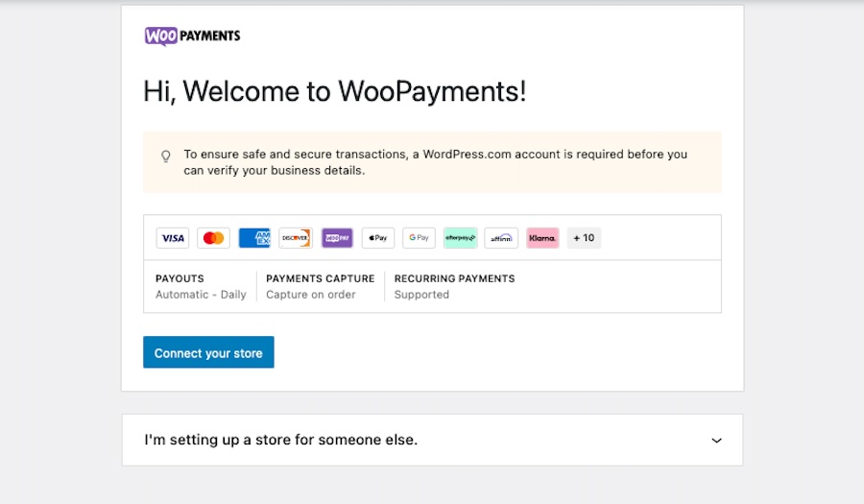This screenshot has width=864, height=504.
Task: Click the WooPay payment icon
Action: pos(337,238)
